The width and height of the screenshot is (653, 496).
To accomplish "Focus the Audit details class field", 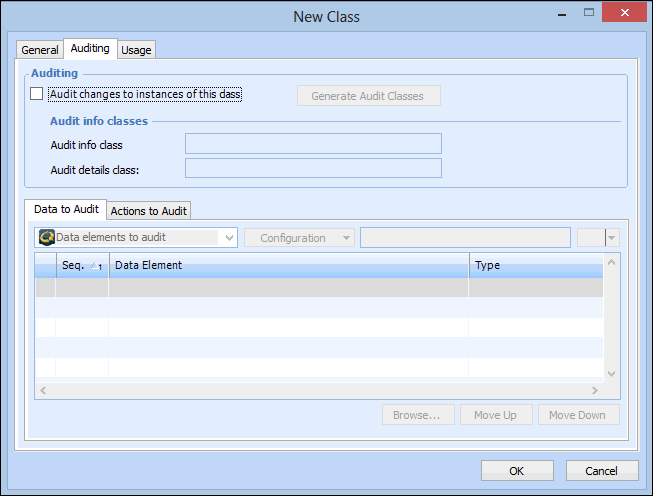I will coord(313,169).
